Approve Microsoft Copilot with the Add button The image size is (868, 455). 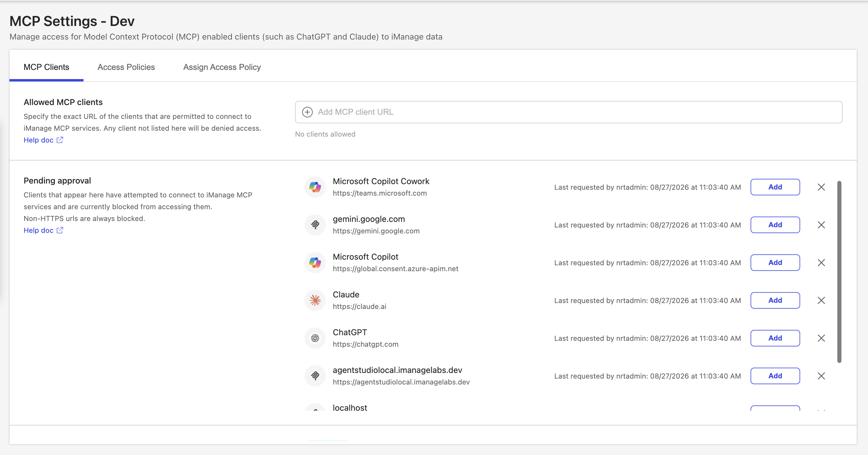775,263
